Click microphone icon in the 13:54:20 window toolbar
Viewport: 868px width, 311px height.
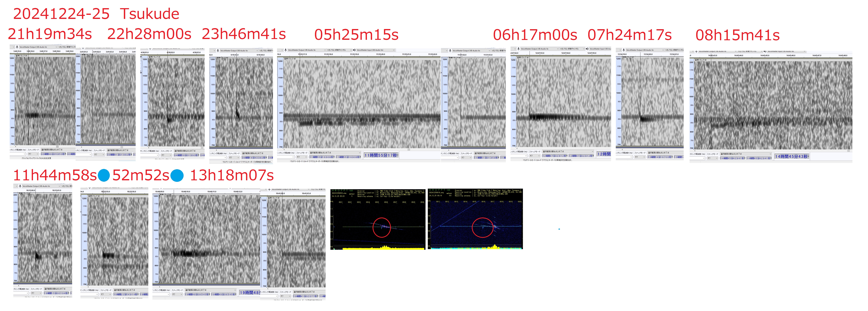coord(624,50)
